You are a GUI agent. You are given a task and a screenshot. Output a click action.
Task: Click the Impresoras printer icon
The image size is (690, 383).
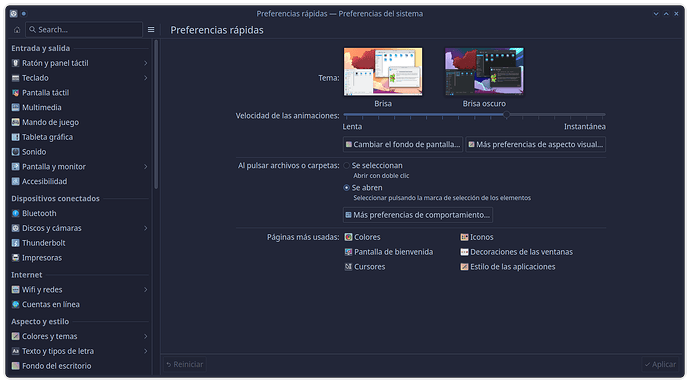point(15,258)
